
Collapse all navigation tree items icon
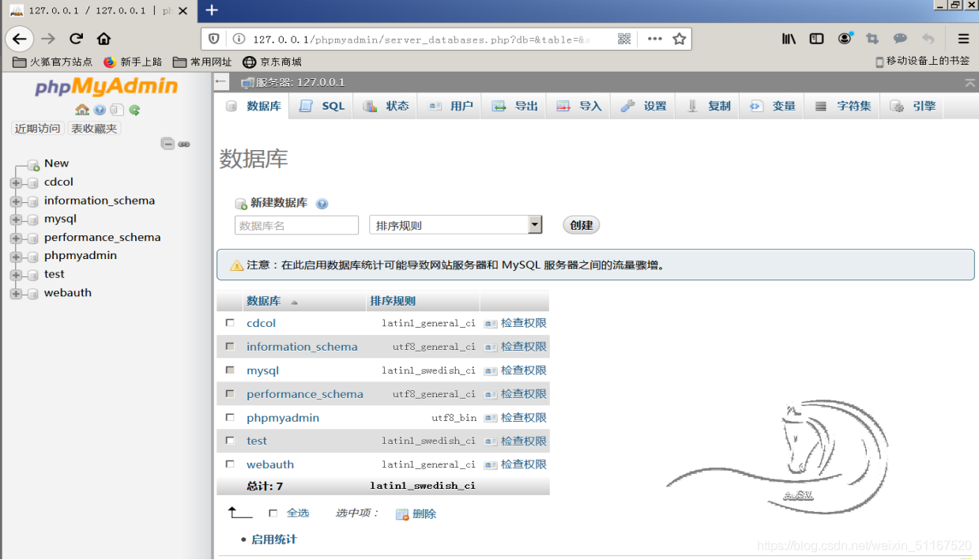(x=168, y=144)
